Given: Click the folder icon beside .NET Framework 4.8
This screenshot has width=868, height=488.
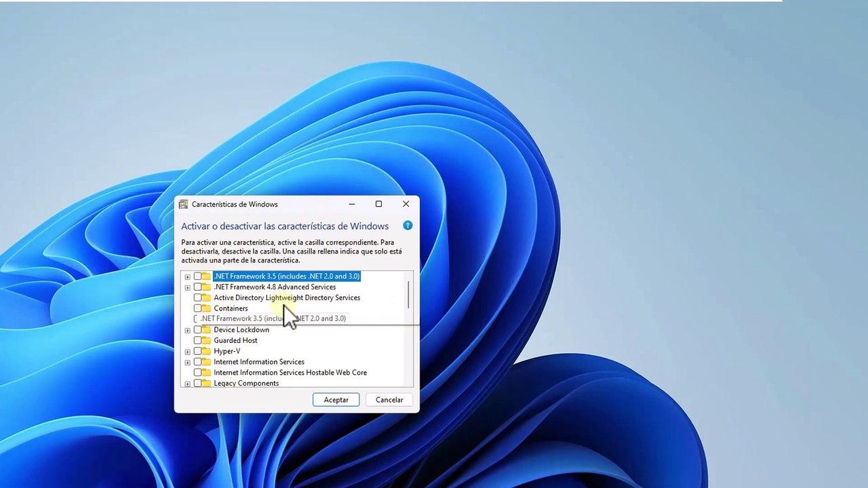Looking at the screenshot, I should tap(206, 287).
